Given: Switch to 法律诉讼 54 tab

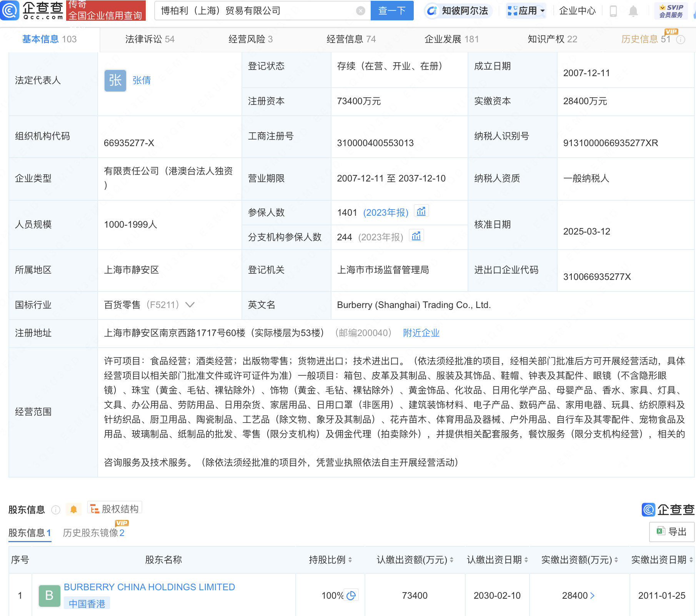Looking at the screenshot, I should (150, 39).
